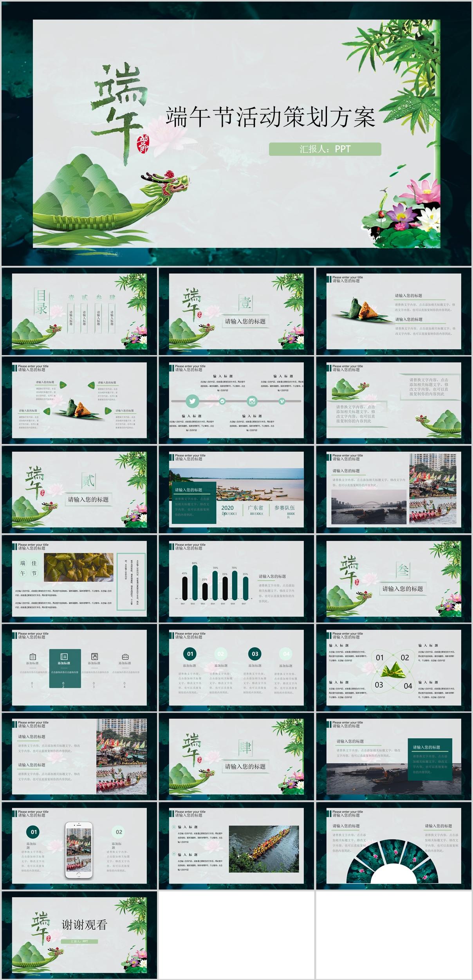473x980 pixels.
Task: Click the green highlighted 添加标题 card
Action: tap(65, 668)
